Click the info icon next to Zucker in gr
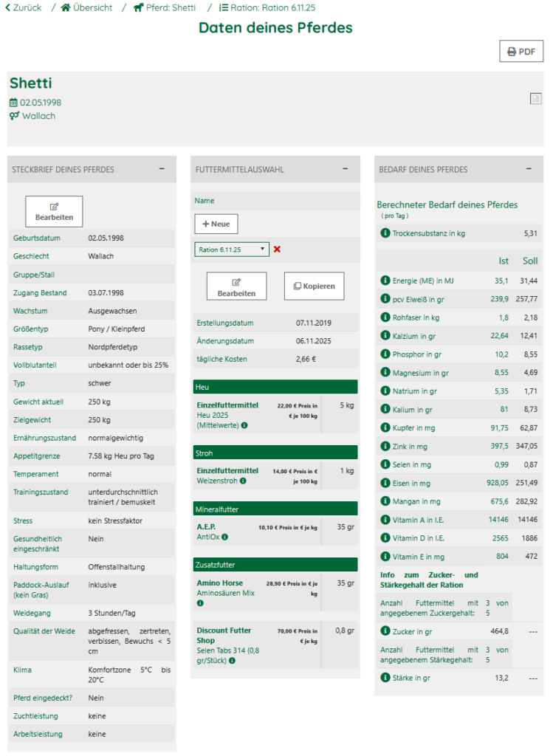This screenshot has width=553, height=756. (x=385, y=631)
